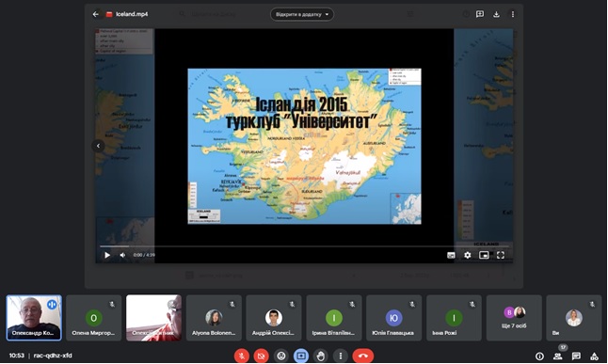
Task: Toggle the red camera off button
Action: [262, 356]
